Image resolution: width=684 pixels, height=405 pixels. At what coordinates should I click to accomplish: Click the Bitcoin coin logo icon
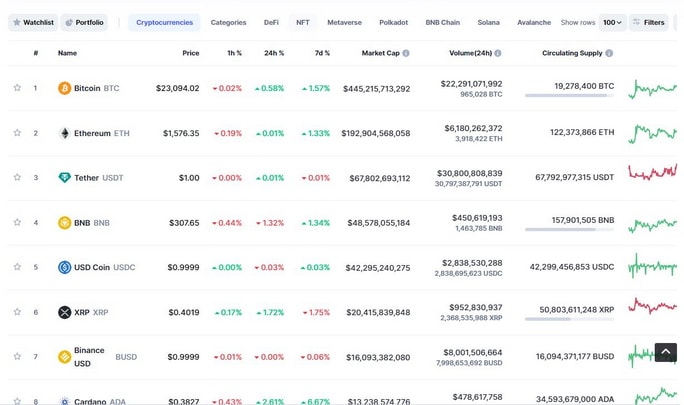click(65, 88)
